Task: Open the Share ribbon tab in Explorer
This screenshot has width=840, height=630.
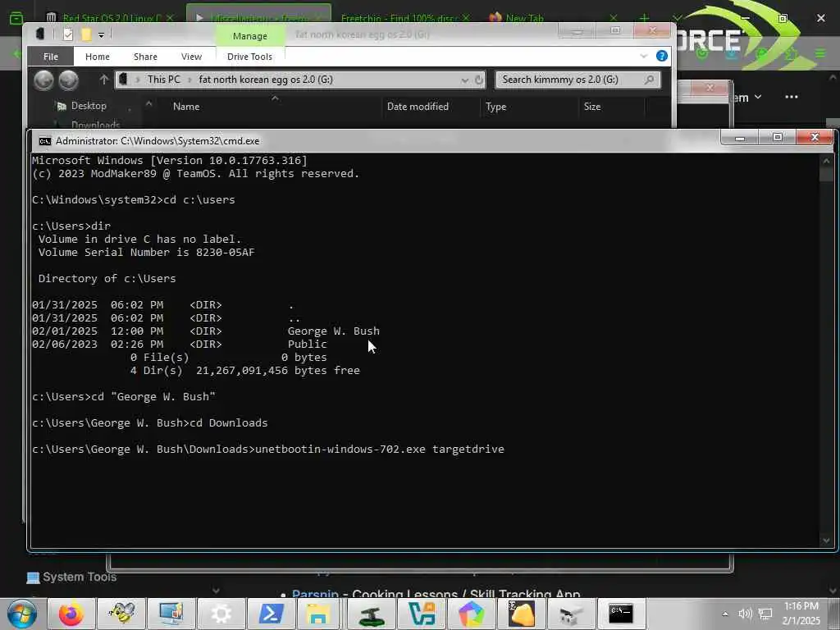Action: tap(145, 57)
